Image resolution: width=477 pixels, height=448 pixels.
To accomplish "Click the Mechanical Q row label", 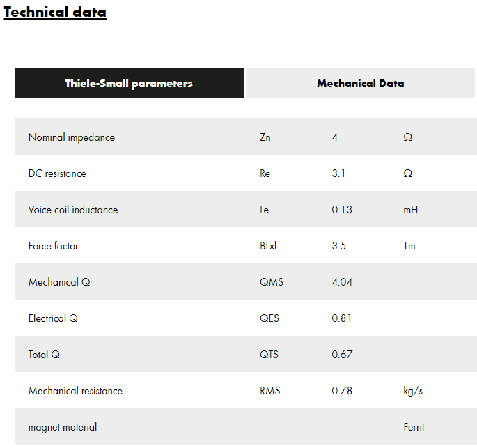I will (x=59, y=282).
